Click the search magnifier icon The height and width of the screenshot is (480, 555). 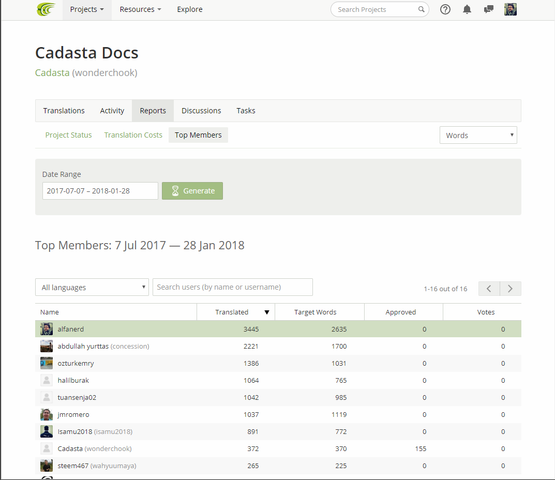pos(421,10)
